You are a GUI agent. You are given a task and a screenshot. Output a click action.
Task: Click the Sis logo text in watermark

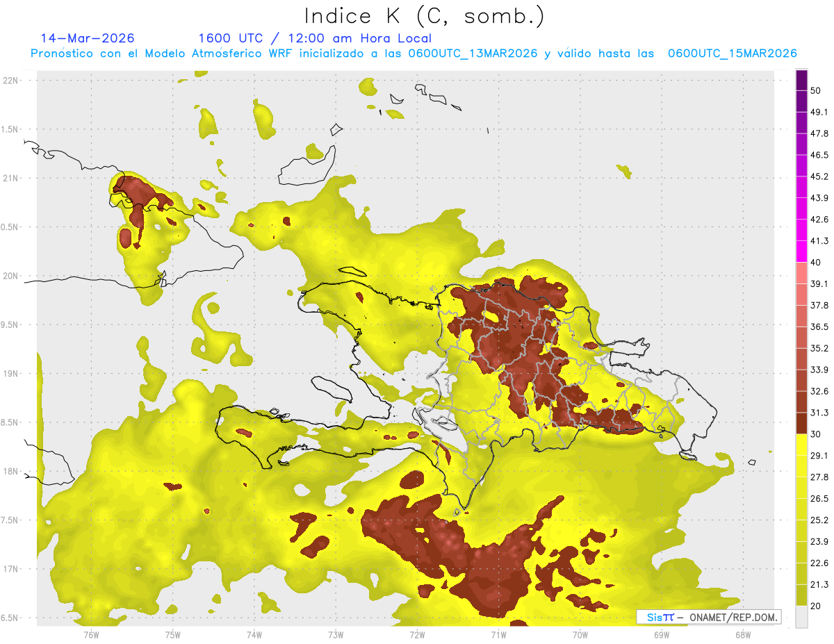[655, 617]
